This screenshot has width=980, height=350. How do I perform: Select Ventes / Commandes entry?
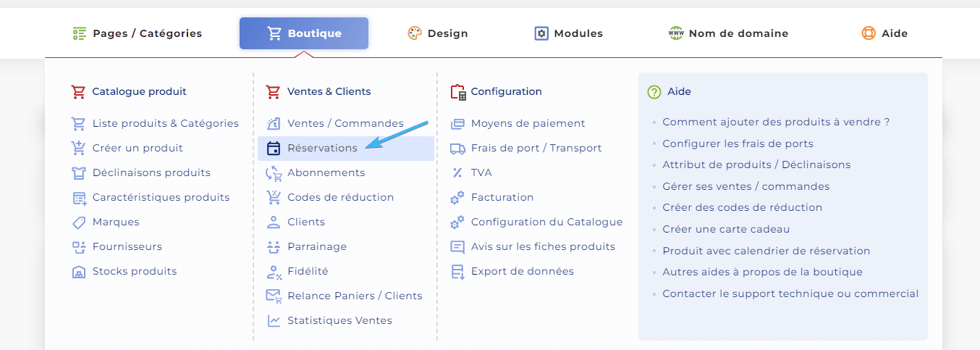tap(346, 123)
